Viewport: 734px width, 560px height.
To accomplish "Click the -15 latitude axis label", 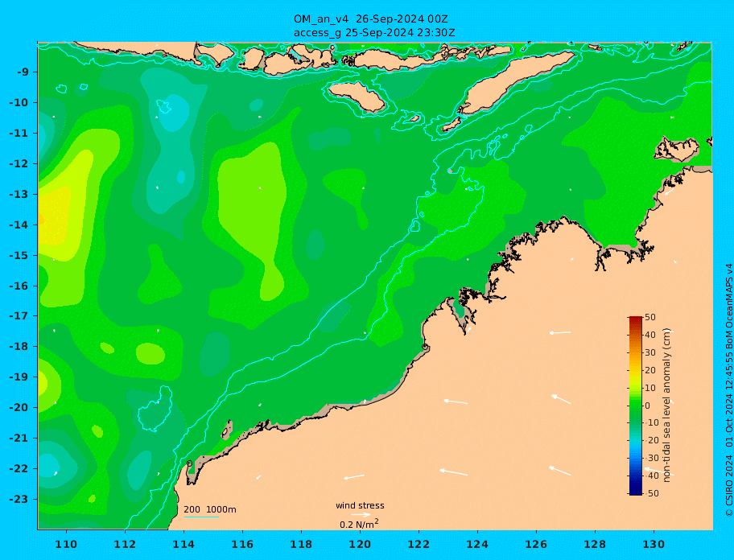I will (x=19, y=255).
